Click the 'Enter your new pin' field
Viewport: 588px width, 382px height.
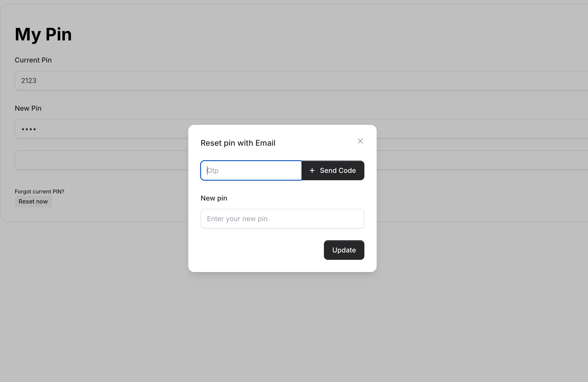(x=282, y=219)
